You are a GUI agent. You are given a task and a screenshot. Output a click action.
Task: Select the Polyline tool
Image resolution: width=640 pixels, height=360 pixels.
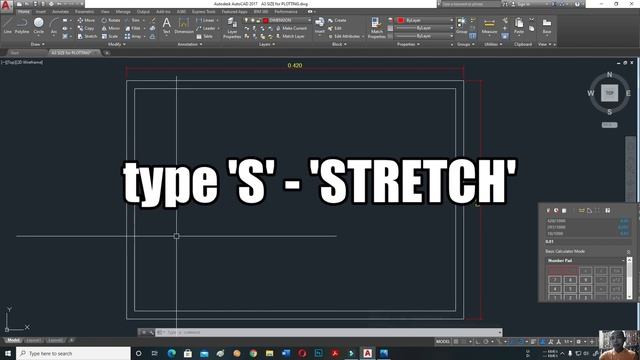[22, 25]
